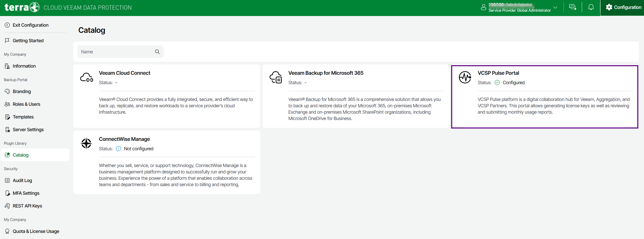
Task: Open the ConnectWise Manage plugin title
Action: (124, 139)
